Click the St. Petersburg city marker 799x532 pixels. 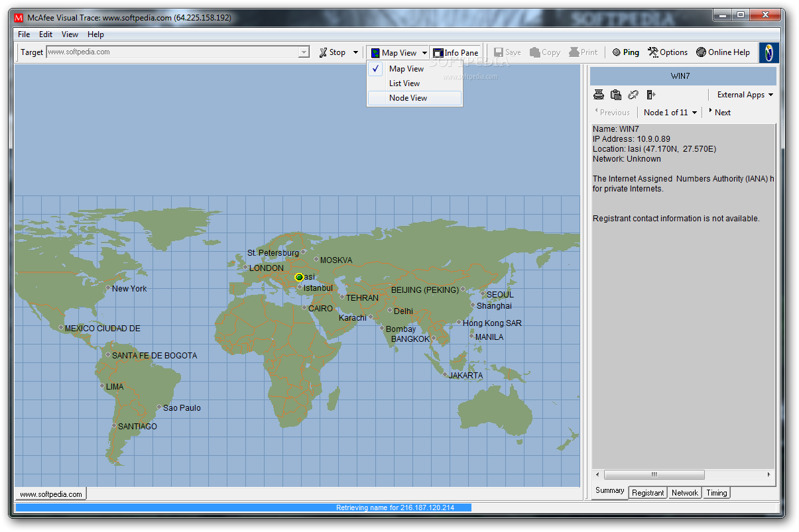click(x=303, y=252)
